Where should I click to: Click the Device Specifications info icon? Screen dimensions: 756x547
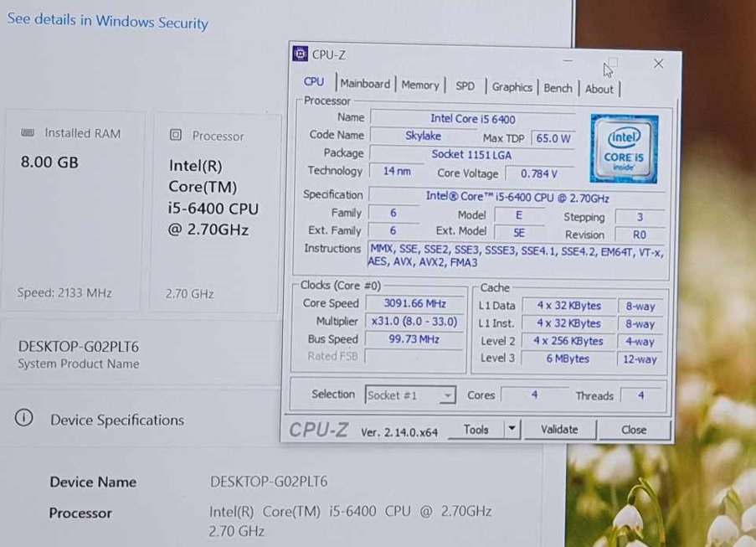[x=23, y=418]
